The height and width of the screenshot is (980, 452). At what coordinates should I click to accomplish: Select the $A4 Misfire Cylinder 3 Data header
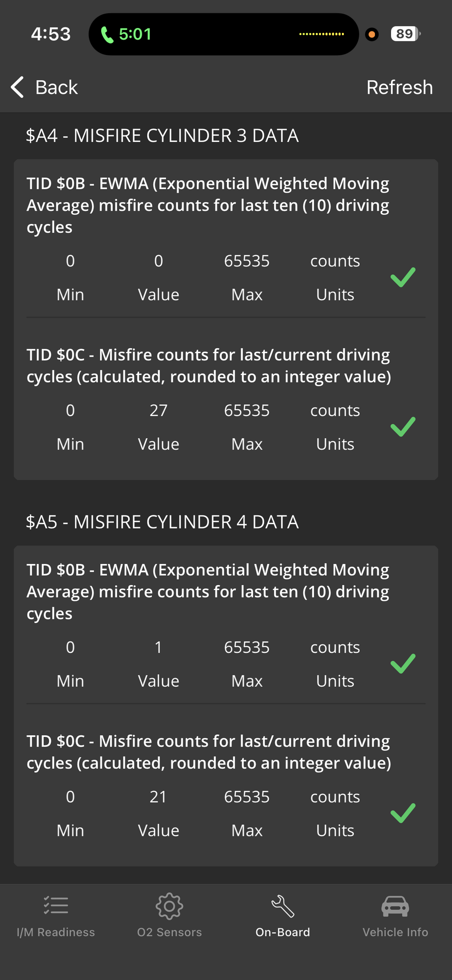[x=162, y=136]
